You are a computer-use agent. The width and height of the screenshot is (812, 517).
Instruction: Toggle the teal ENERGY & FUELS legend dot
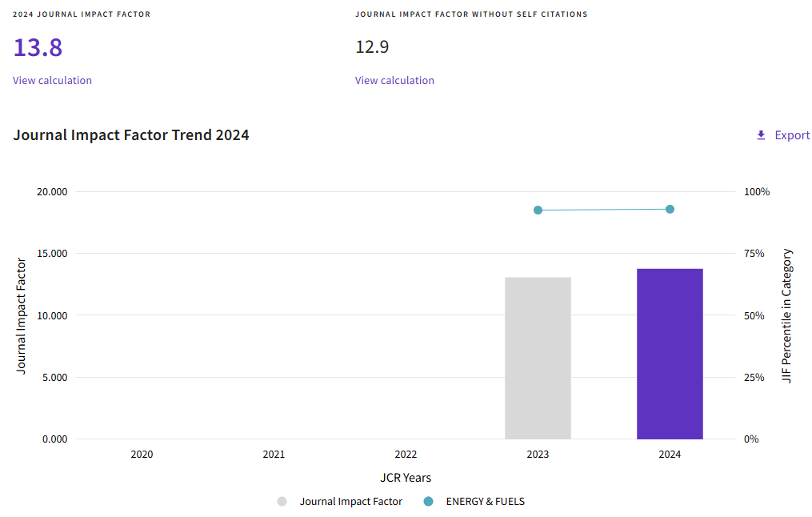[428, 502]
